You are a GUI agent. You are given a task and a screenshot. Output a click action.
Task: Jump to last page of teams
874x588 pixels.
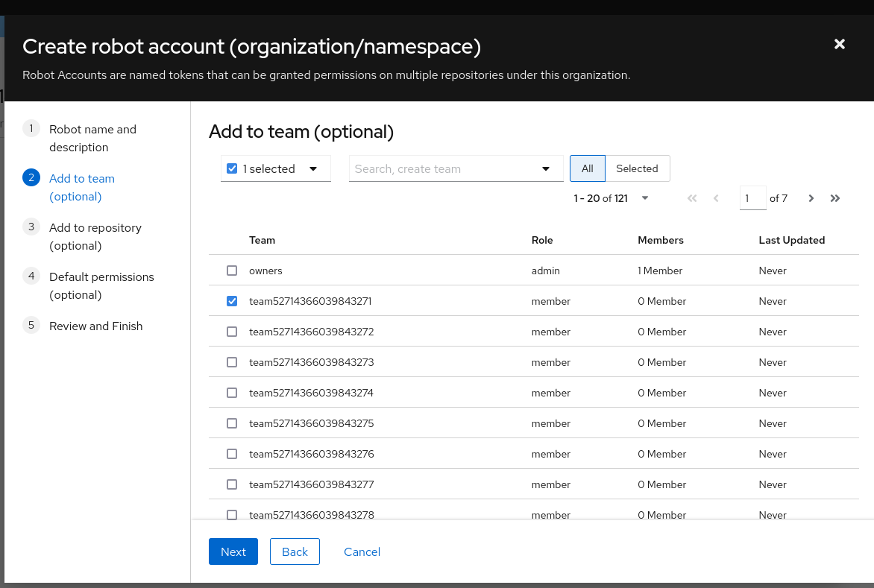click(x=835, y=198)
